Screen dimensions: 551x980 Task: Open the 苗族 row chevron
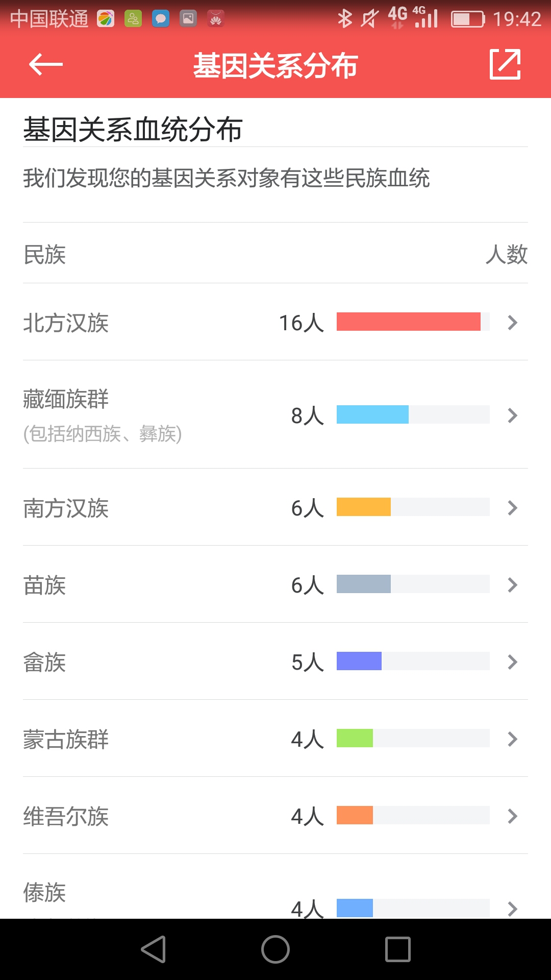[513, 585]
